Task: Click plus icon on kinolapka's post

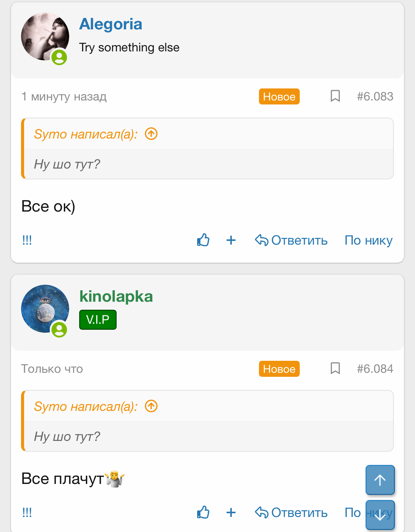Action: (x=231, y=513)
